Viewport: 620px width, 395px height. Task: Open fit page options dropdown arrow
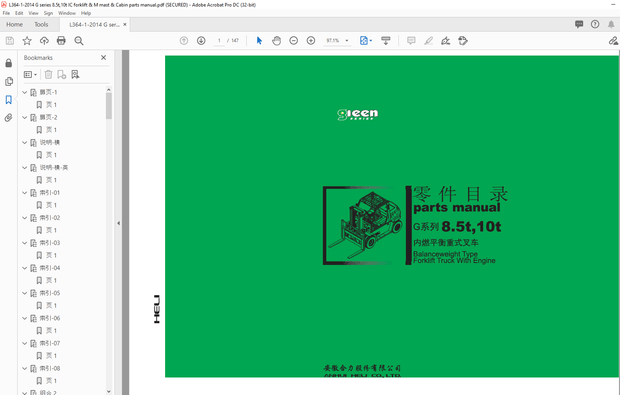tap(371, 40)
